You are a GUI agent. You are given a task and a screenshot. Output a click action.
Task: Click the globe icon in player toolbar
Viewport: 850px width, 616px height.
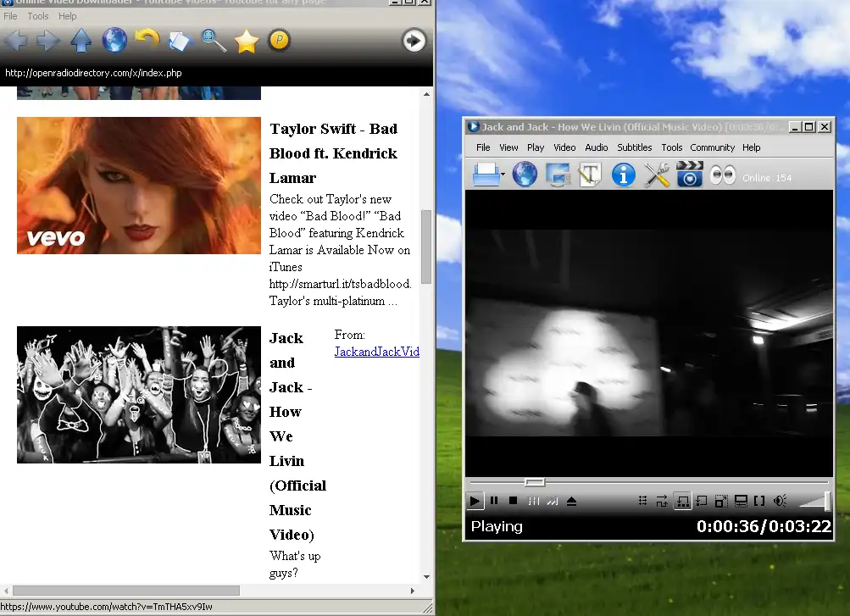[x=525, y=175]
